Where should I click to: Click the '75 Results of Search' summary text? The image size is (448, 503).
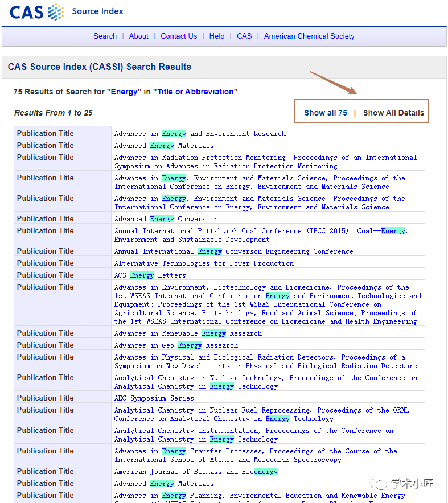point(125,92)
